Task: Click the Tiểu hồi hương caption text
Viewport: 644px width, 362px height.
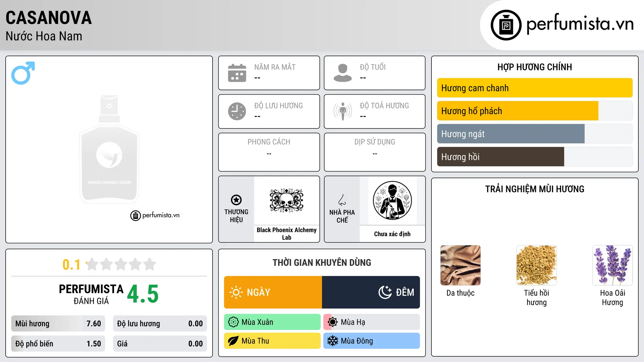Action: [537, 298]
